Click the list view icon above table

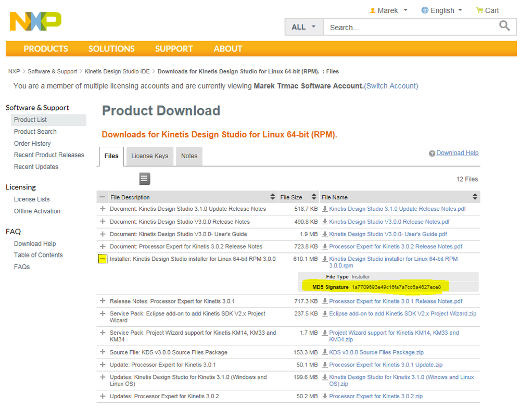tap(145, 179)
